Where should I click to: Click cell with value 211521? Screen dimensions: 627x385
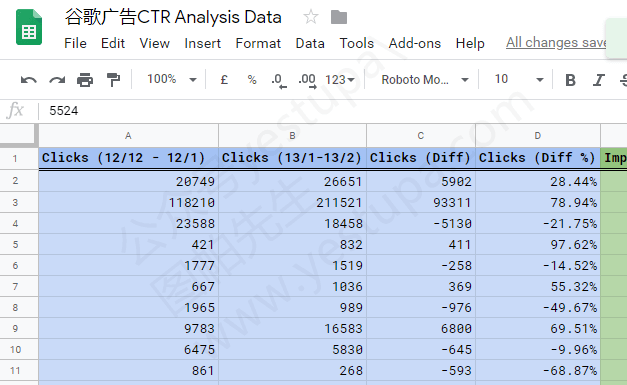(292, 202)
